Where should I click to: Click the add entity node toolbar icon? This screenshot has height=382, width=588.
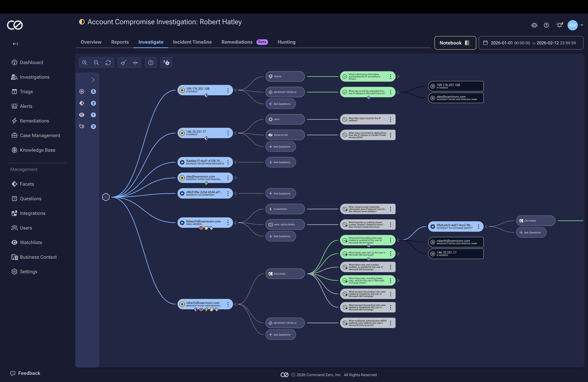click(x=166, y=63)
